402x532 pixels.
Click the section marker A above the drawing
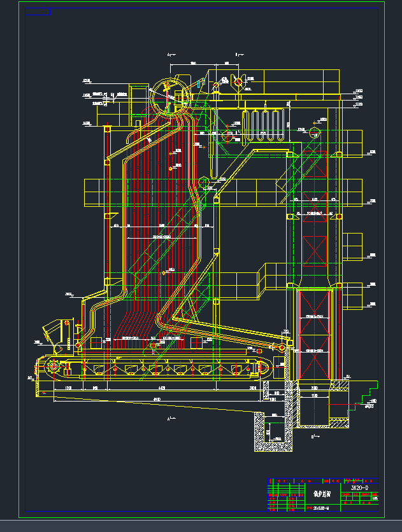[169, 55]
